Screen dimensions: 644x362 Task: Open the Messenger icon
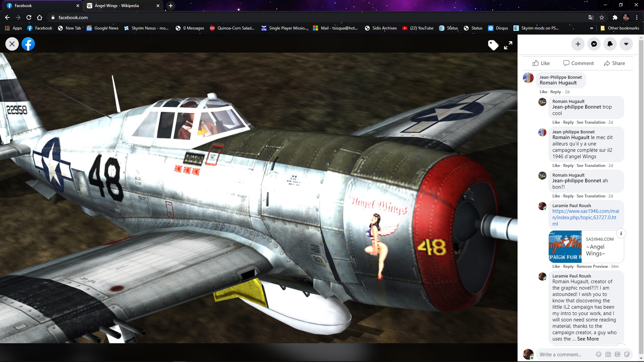coord(594,44)
